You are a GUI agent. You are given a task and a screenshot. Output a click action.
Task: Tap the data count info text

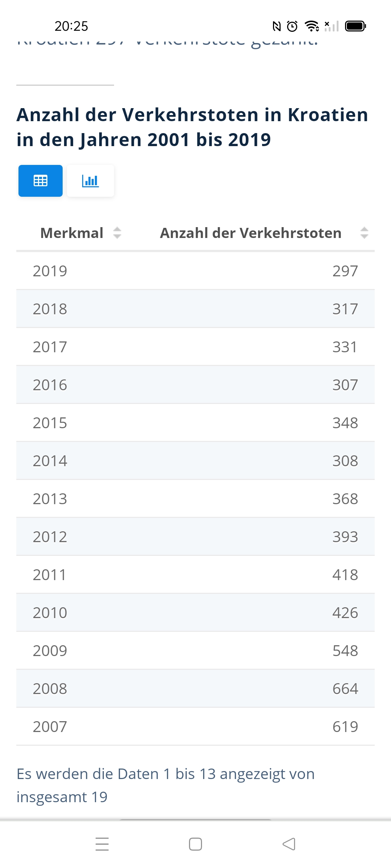coord(165,785)
